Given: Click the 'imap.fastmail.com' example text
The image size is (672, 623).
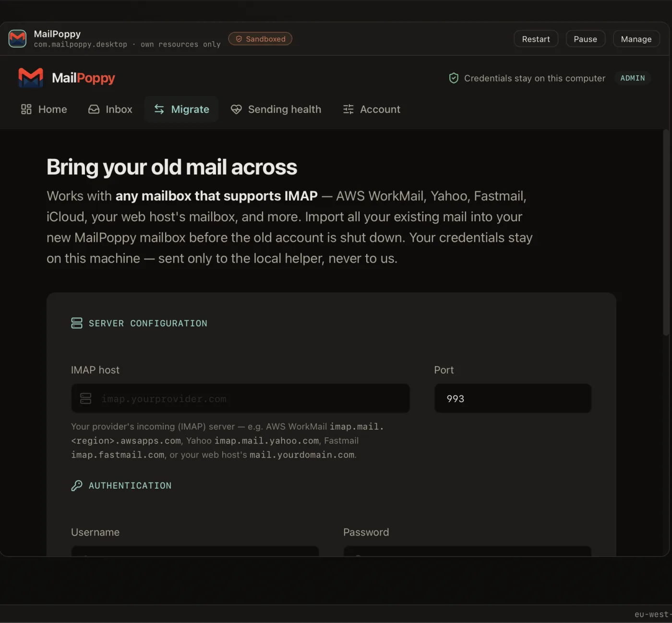Looking at the screenshot, I should 118,455.
